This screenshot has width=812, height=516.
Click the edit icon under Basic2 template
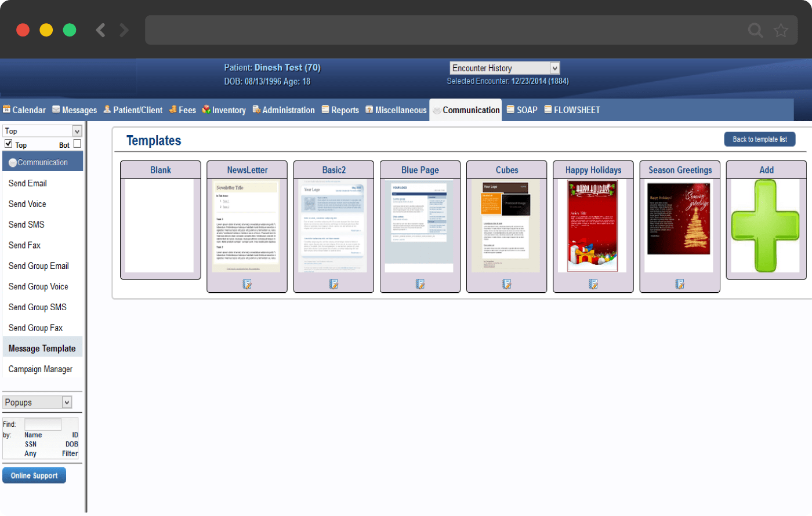[333, 284]
